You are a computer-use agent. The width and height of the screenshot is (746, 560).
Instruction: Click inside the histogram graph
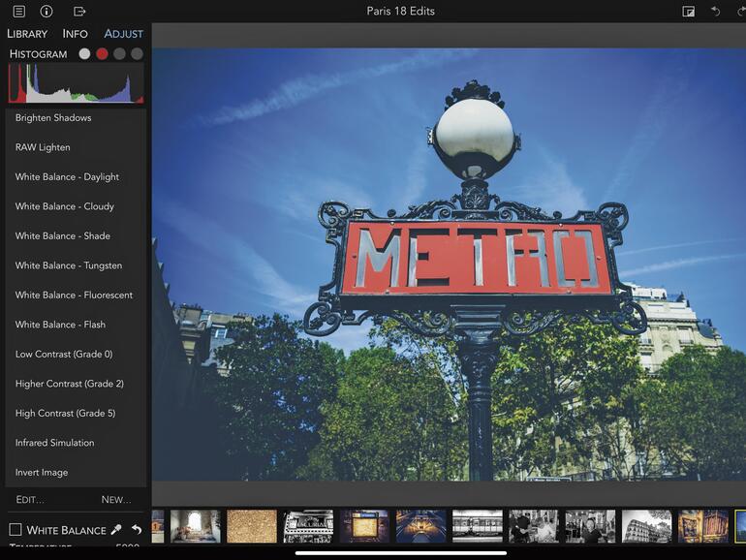coord(76,84)
